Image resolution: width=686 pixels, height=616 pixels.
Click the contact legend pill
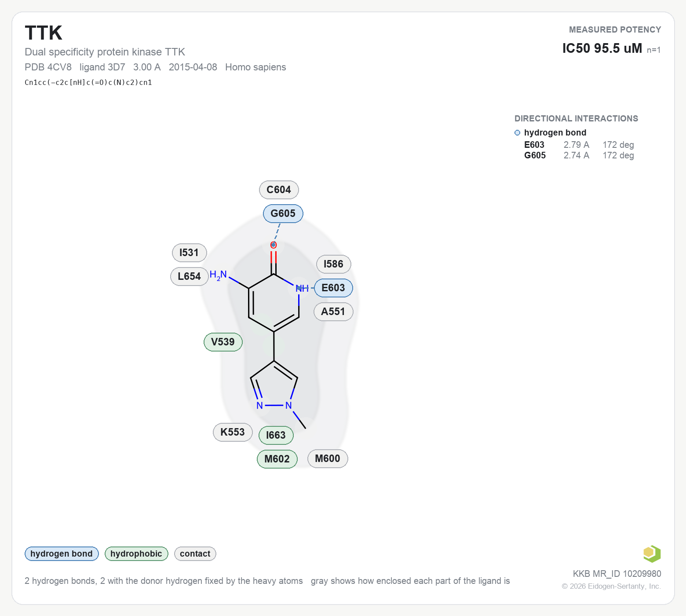195,554
